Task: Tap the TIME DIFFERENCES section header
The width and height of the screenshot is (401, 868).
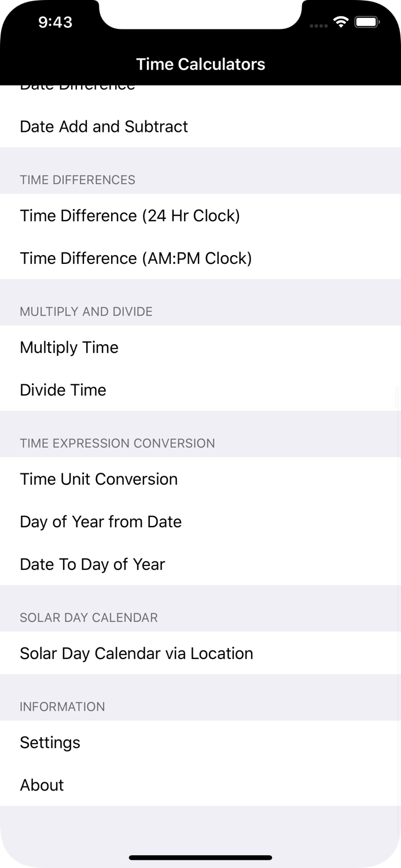Action: click(78, 180)
